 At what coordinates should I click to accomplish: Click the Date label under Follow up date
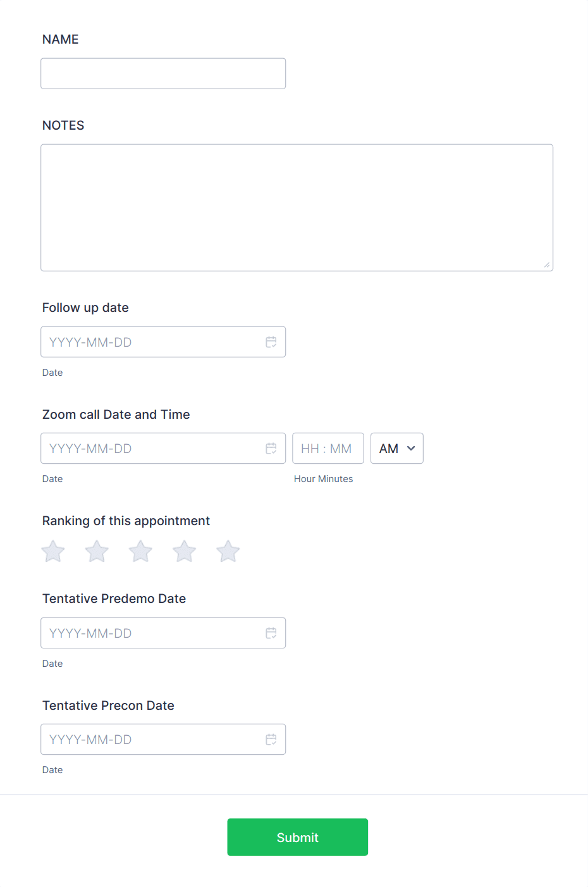point(52,372)
